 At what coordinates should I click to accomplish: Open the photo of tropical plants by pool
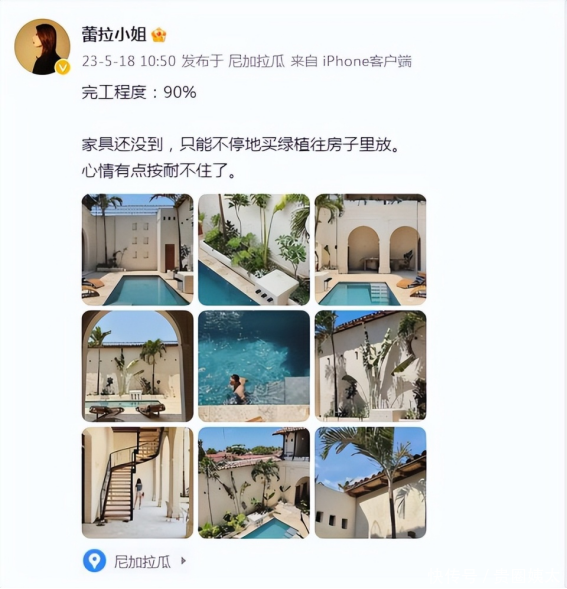coord(254,249)
